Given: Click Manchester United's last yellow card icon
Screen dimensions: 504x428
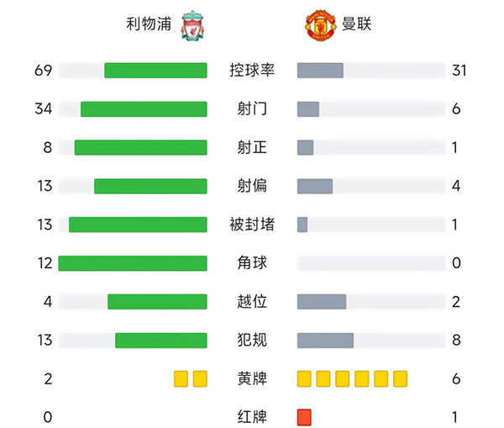Looking at the screenshot, I should [x=400, y=378].
